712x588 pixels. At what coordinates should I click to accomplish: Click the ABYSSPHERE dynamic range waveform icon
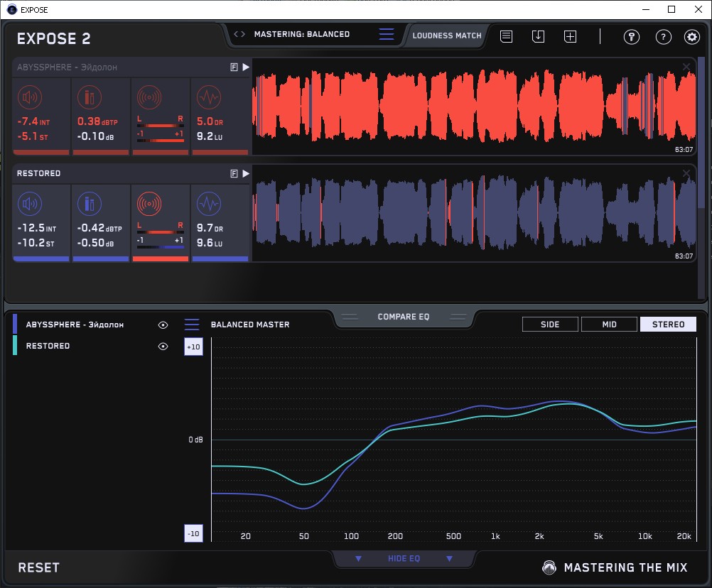[209, 97]
